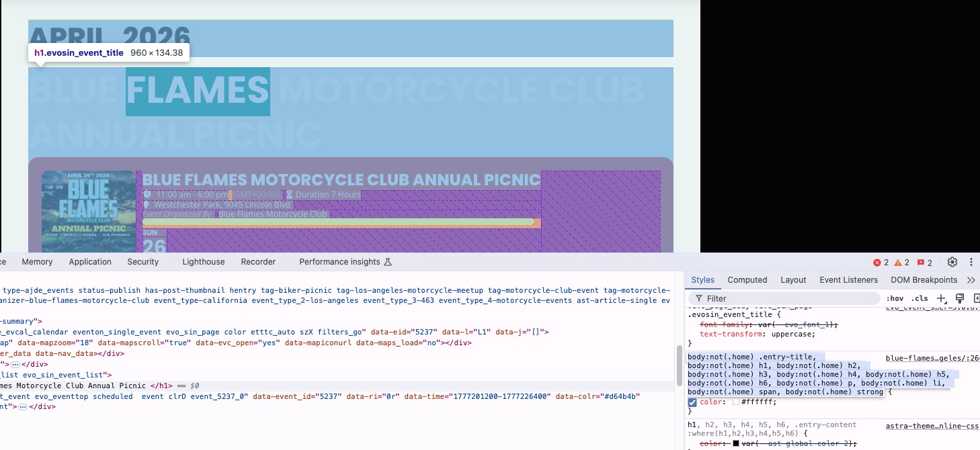Open the Lighthouse panel tab
This screenshot has width=980, height=450.
[203, 262]
